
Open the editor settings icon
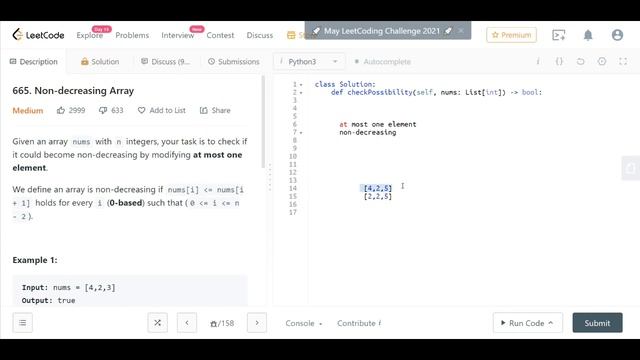(x=602, y=62)
